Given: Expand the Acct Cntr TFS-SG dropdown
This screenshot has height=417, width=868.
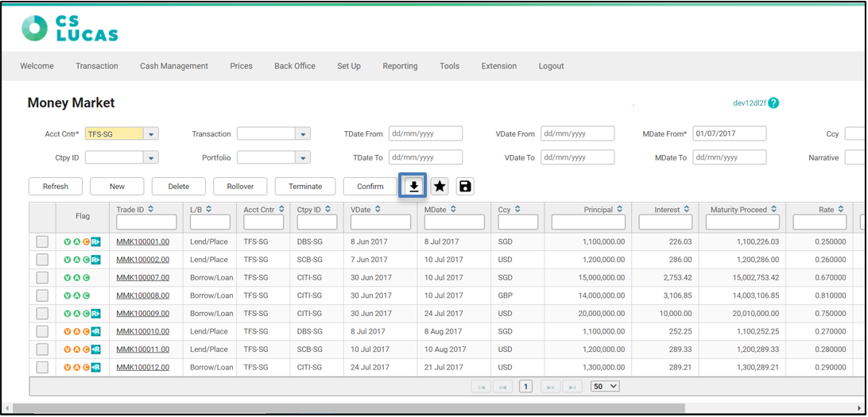Looking at the screenshot, I should [x=151, y=134].
